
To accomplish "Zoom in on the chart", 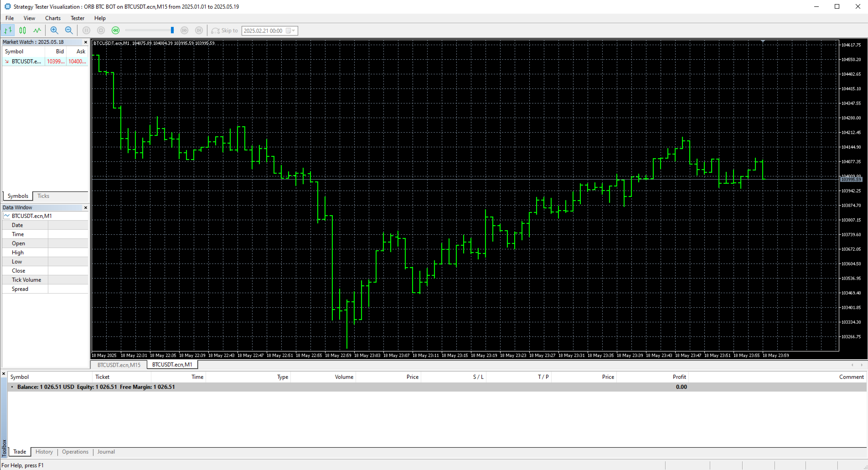I will point(54,30).
